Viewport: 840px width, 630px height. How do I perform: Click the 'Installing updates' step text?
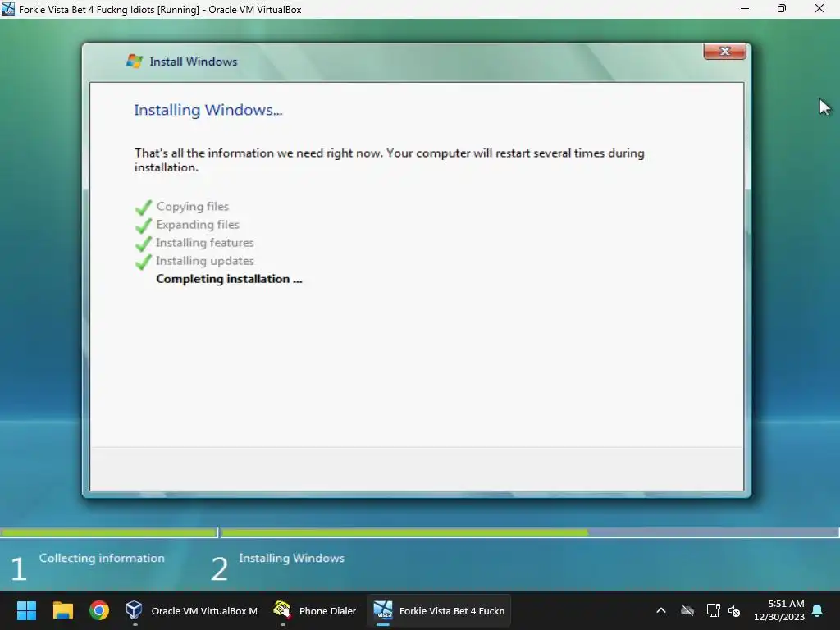point(204,261)
